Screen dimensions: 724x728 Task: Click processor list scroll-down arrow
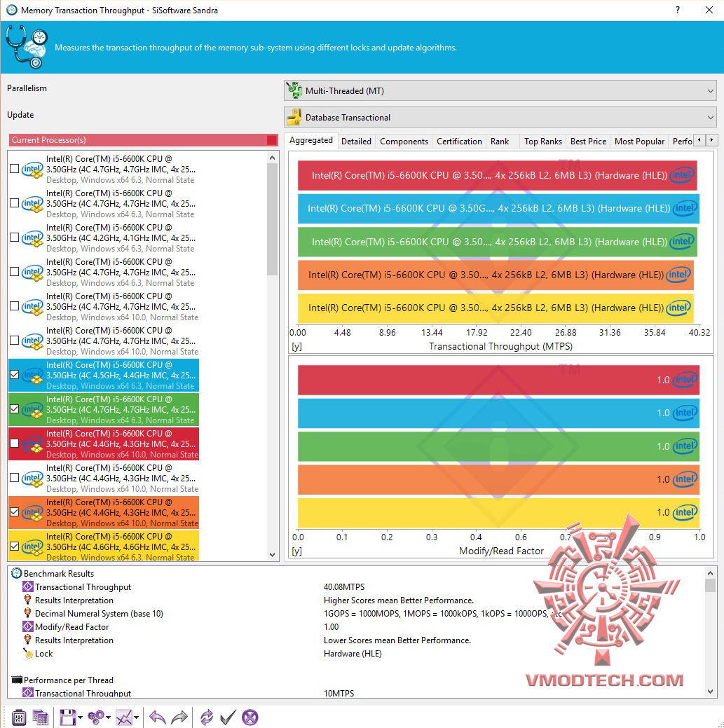[272, 554]
